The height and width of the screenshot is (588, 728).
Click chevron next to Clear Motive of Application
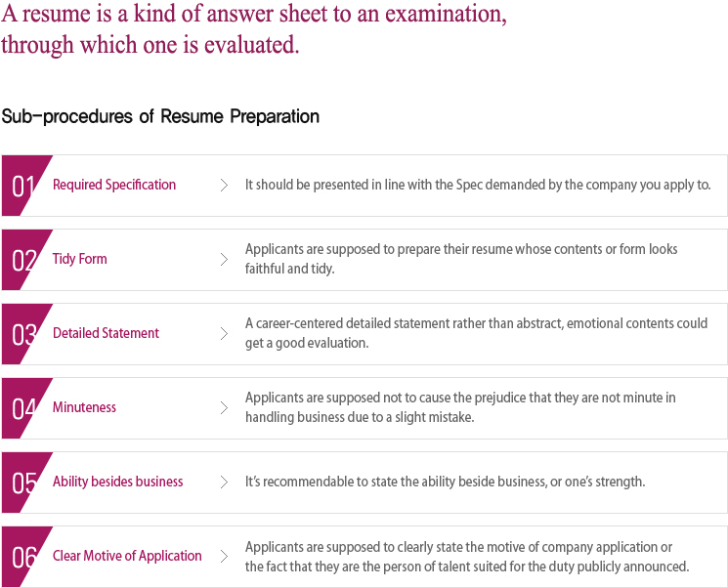[x=224, y=557]
